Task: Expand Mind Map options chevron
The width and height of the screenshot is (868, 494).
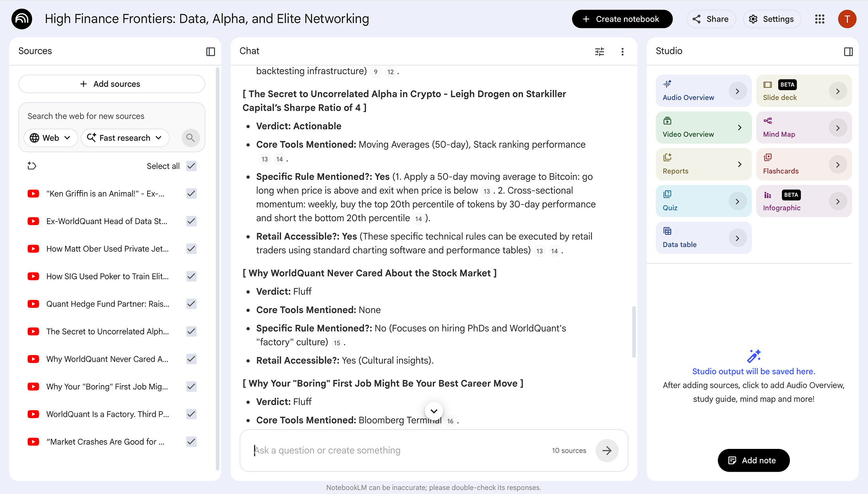Action: [x=838, y=128]
